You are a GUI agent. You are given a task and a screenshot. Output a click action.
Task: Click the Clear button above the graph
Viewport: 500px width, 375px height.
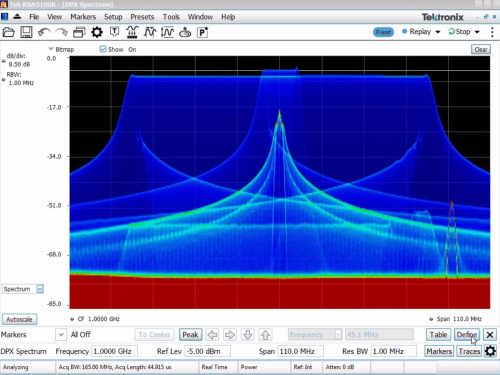pyautogui.click(x=481, y=49)
